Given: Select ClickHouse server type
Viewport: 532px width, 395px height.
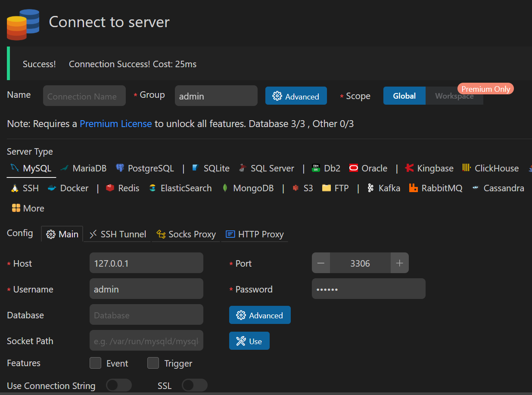Looking at the screenshot, I should coord(490,168).
